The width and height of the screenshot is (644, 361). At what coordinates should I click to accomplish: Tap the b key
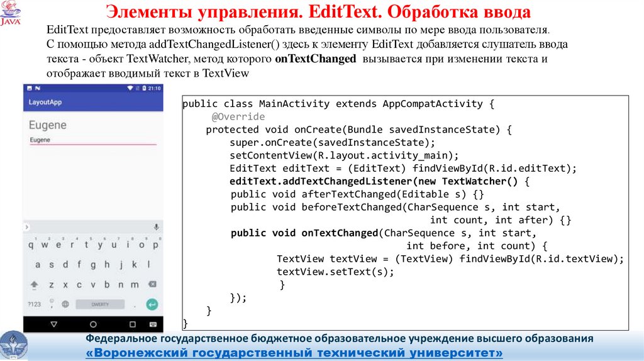(x=107, y=285)
